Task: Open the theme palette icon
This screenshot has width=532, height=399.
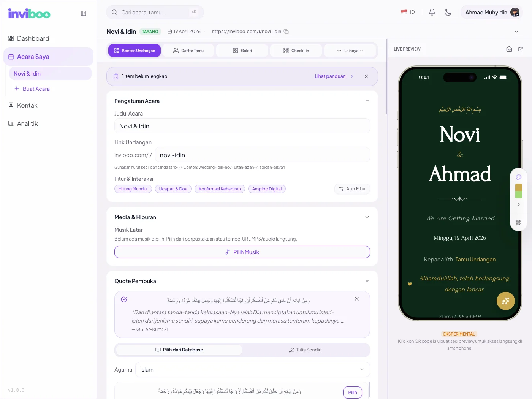Action: 519,177
